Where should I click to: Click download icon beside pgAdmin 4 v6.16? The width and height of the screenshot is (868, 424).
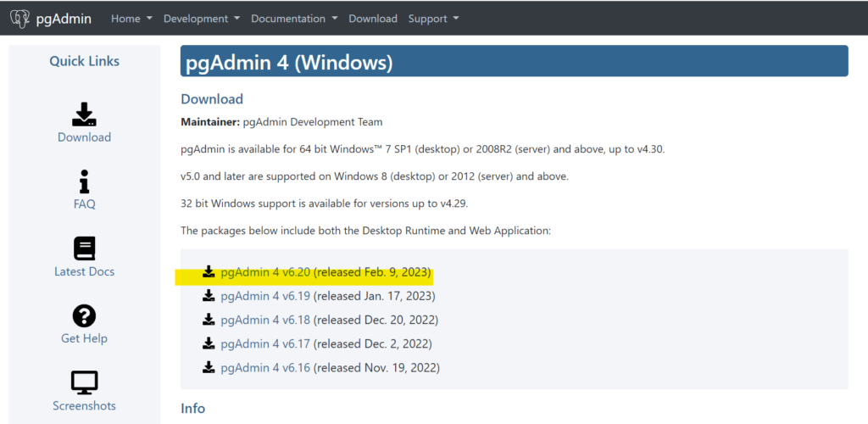click(x=209, y=367)
